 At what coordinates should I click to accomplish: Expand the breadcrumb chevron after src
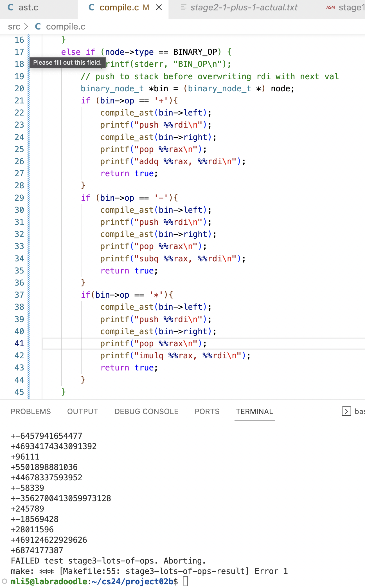tap(26, 27)
